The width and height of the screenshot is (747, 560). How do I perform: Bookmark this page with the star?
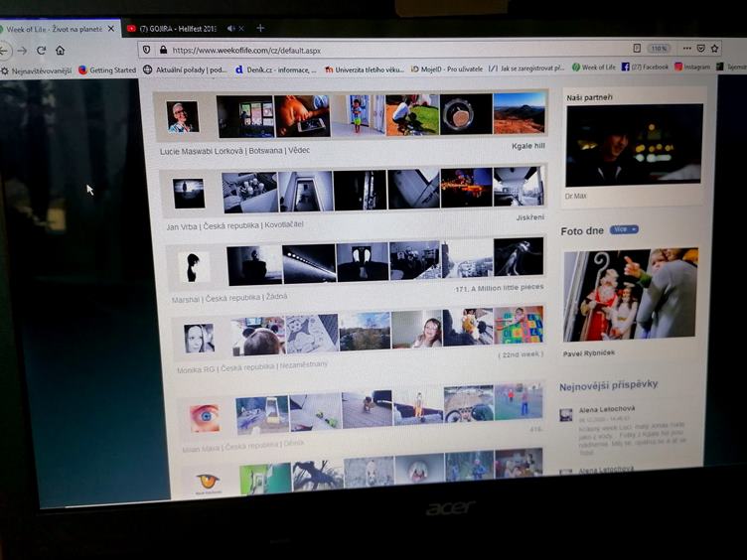(714, 48)
